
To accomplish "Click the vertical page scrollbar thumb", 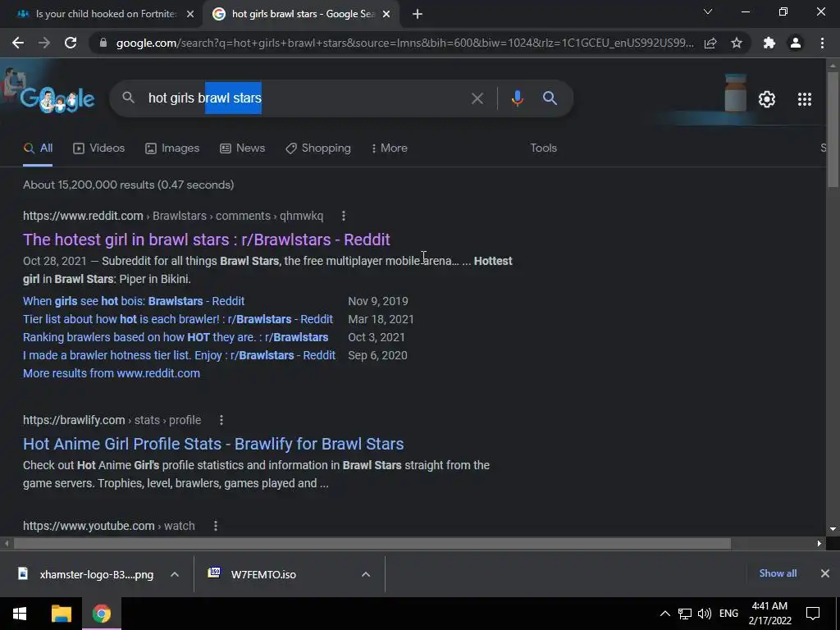I will click(833, 129).
